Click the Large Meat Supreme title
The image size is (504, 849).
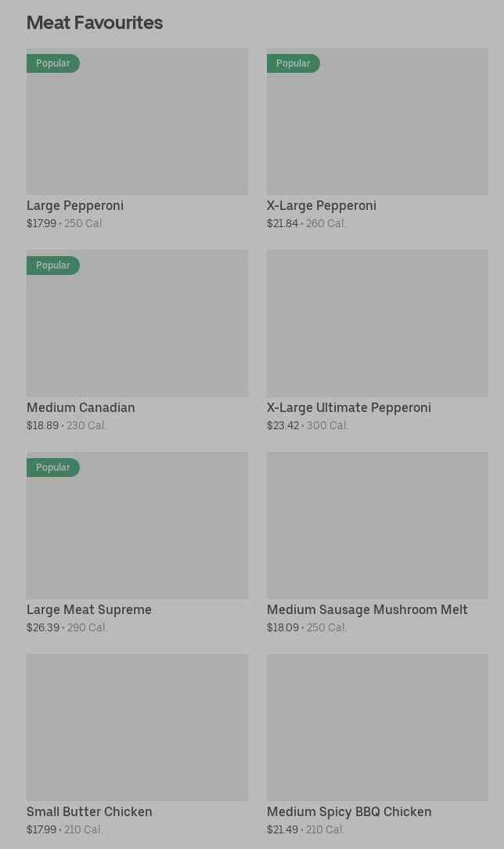pyautogui.click(x=89, y=609)
